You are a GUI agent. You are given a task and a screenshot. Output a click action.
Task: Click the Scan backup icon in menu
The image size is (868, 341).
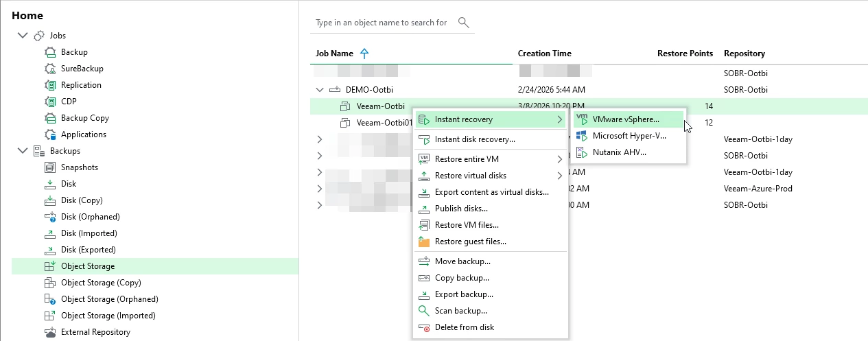[x=423, y=311]
